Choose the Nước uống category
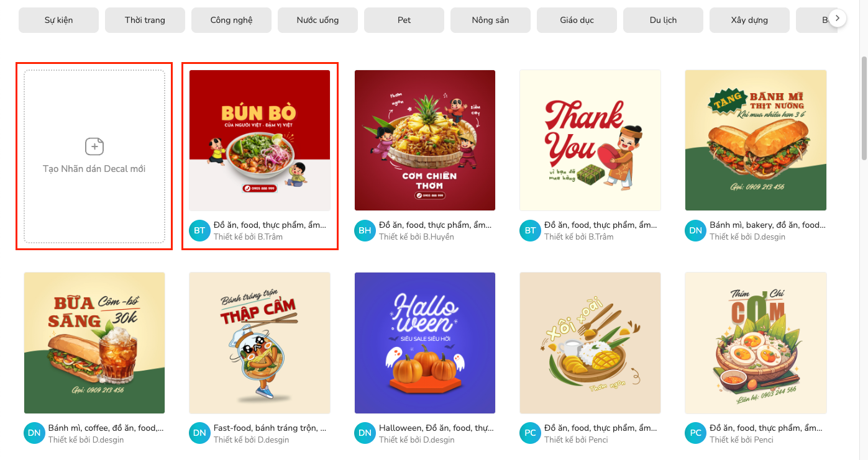The image size is (868, 460). pos(318,20)
